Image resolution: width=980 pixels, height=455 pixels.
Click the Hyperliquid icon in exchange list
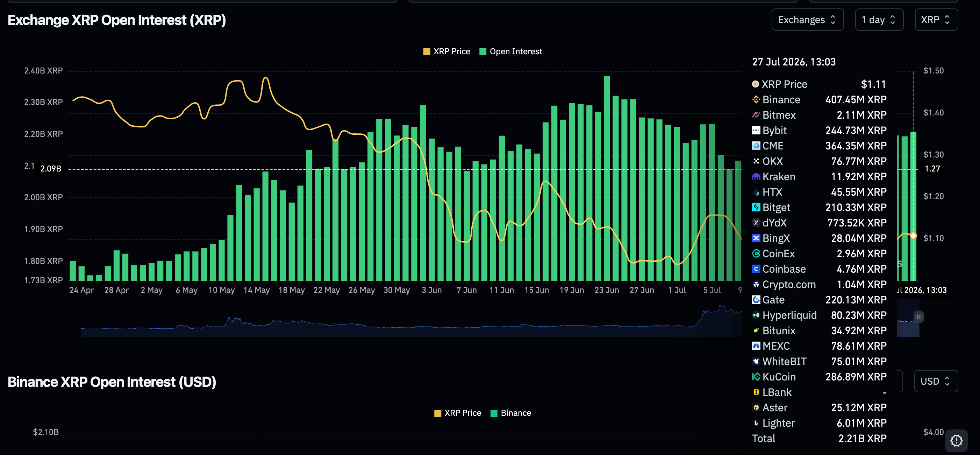click(x=756, y=315)
